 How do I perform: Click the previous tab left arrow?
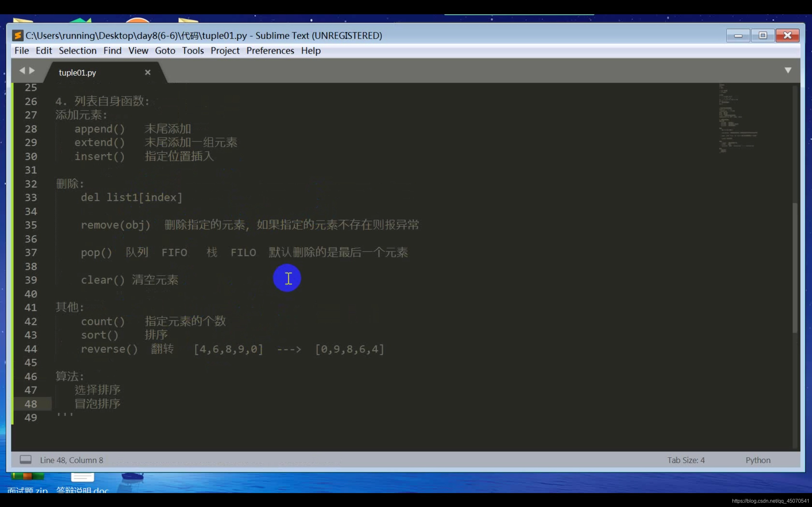(22, 70)
